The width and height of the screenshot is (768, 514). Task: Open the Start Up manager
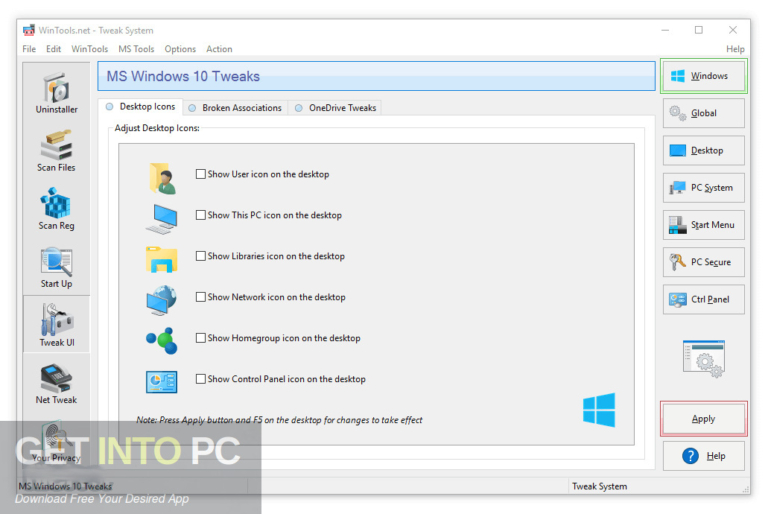click(x=56, y=267)
